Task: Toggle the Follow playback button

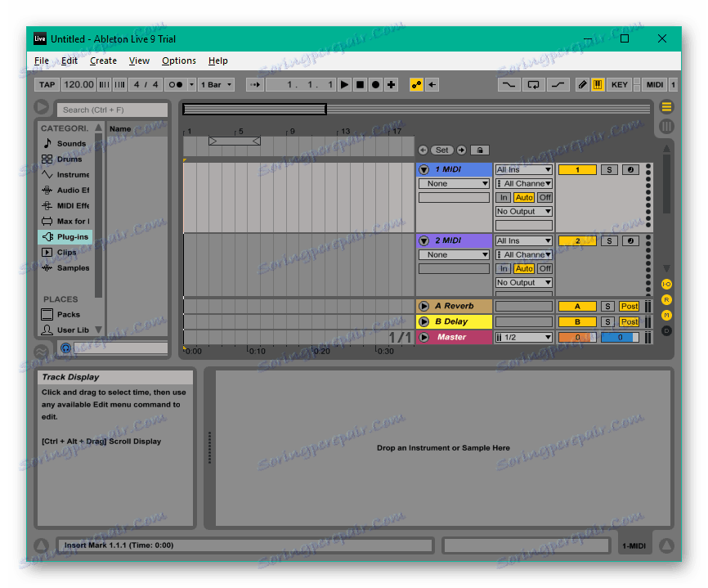Action: pos(255,84)
